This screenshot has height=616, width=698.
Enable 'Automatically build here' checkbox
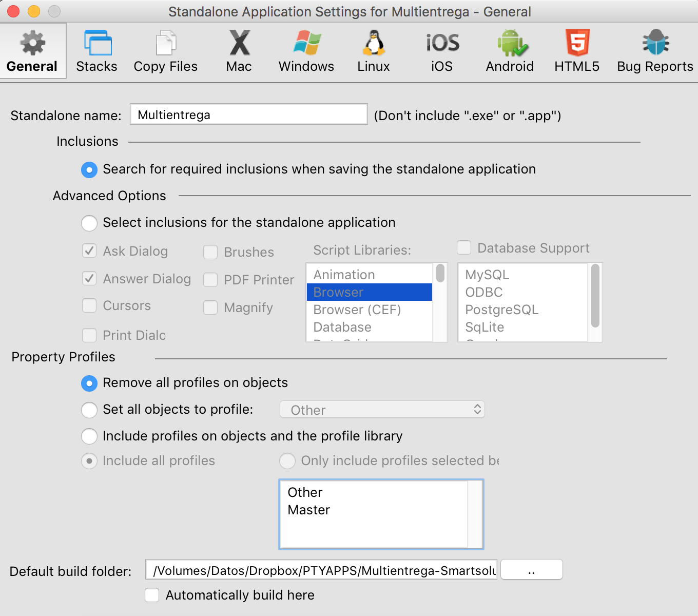(152, 595)
